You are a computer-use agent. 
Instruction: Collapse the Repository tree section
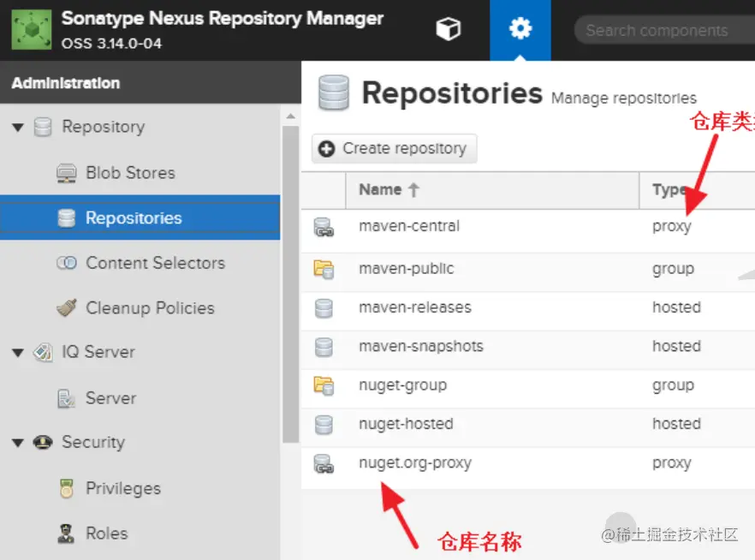(x=18, y=128)
